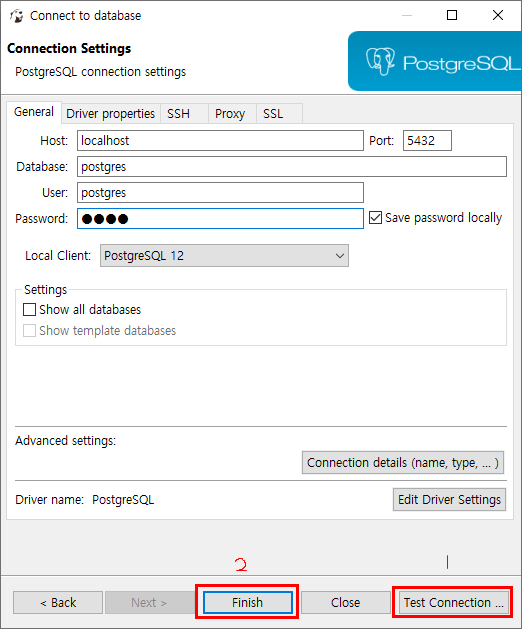This screenshot has width=522, height=629.
Task: Open the Local Client dropdown
Action: (x=224, y=256)
